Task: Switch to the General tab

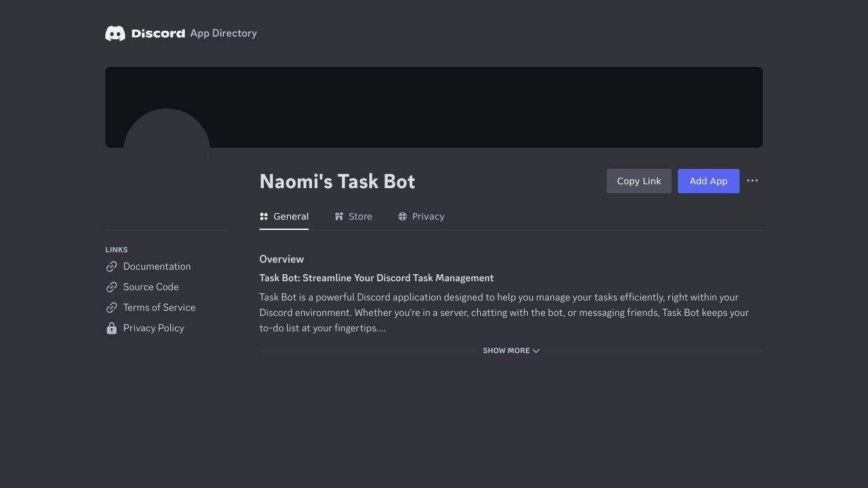Action: 284,216
